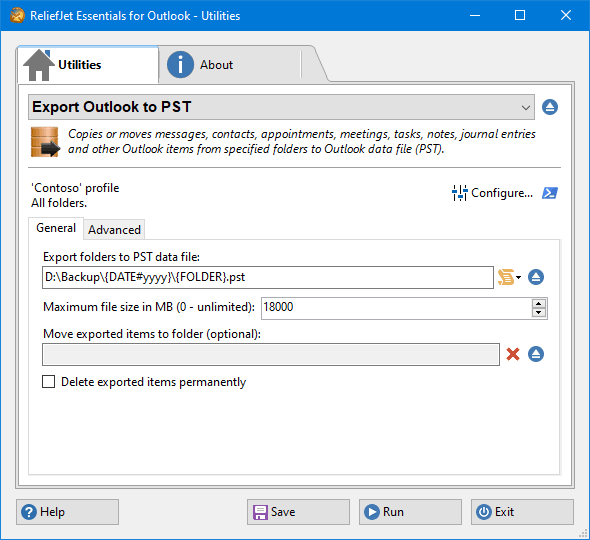Open the macro insert scroll icon menu
The height and width of the screenshot is (540, 590).
(x=509, y=277)
